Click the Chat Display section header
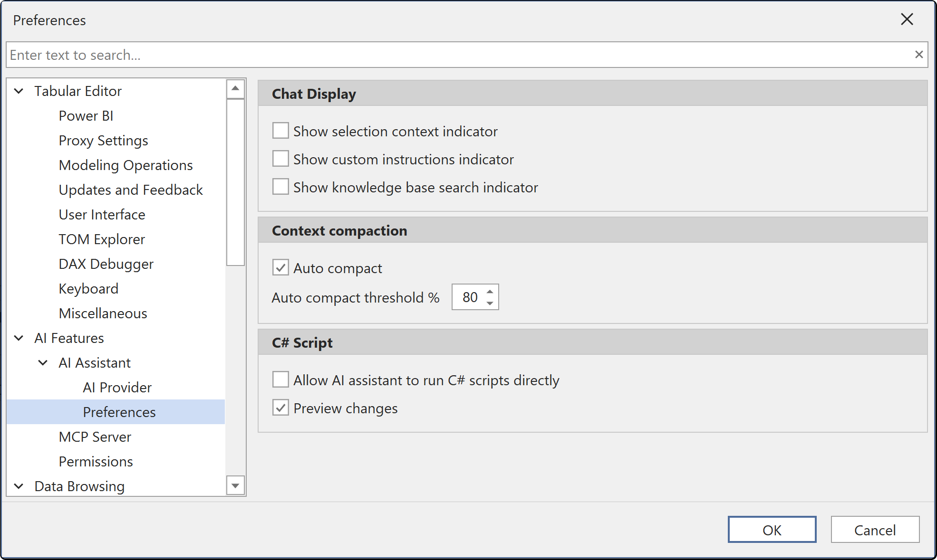937x560 pixels. point(593,93)
